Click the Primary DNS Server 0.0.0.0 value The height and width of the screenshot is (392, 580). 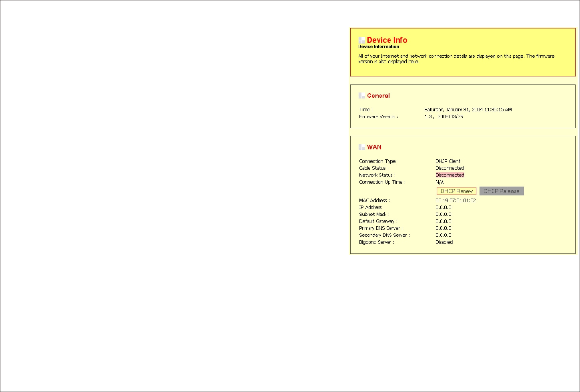[444, 228]
